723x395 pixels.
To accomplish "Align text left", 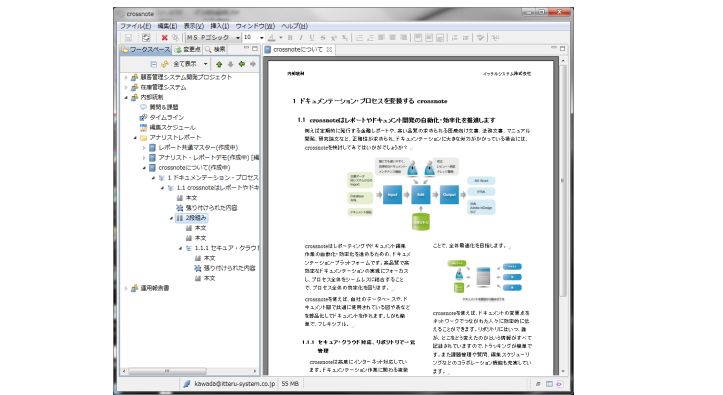I will click(381, 38).
